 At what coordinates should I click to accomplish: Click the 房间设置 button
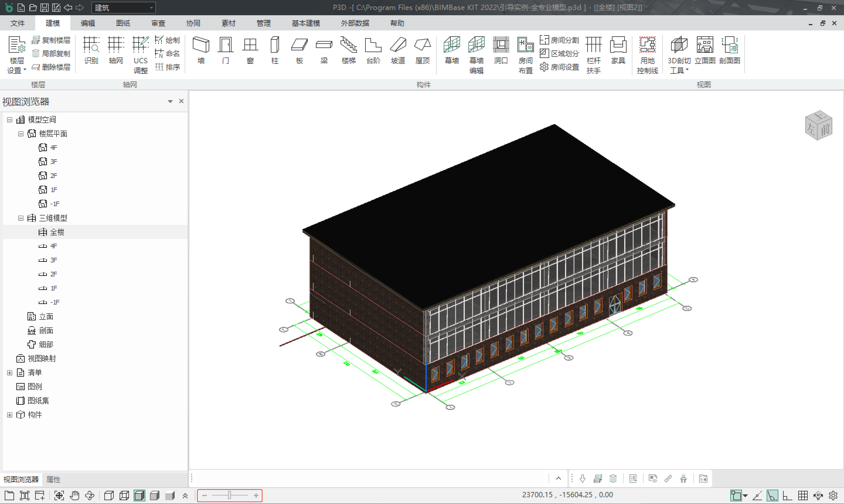[x=560, y=67]
